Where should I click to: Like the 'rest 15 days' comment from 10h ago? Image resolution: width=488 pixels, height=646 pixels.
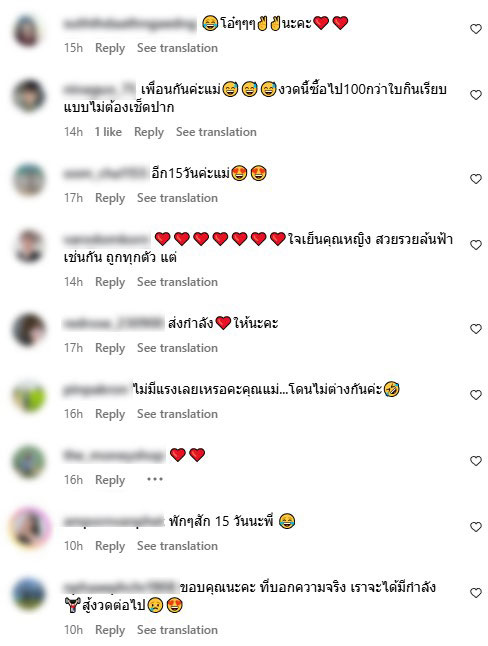(476, 527)
